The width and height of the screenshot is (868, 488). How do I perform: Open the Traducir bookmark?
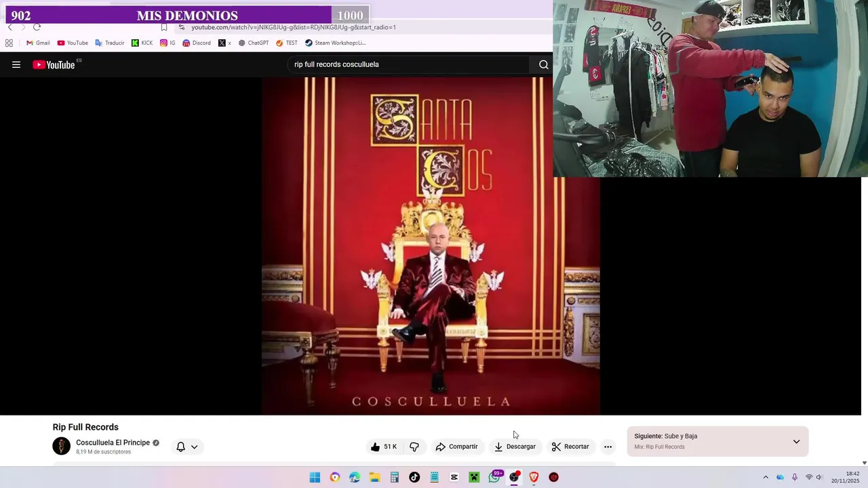[110, 43]
